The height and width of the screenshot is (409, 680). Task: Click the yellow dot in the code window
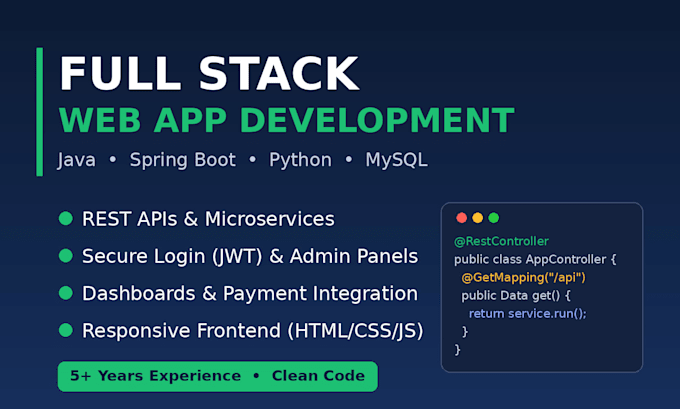coord(477,218)
